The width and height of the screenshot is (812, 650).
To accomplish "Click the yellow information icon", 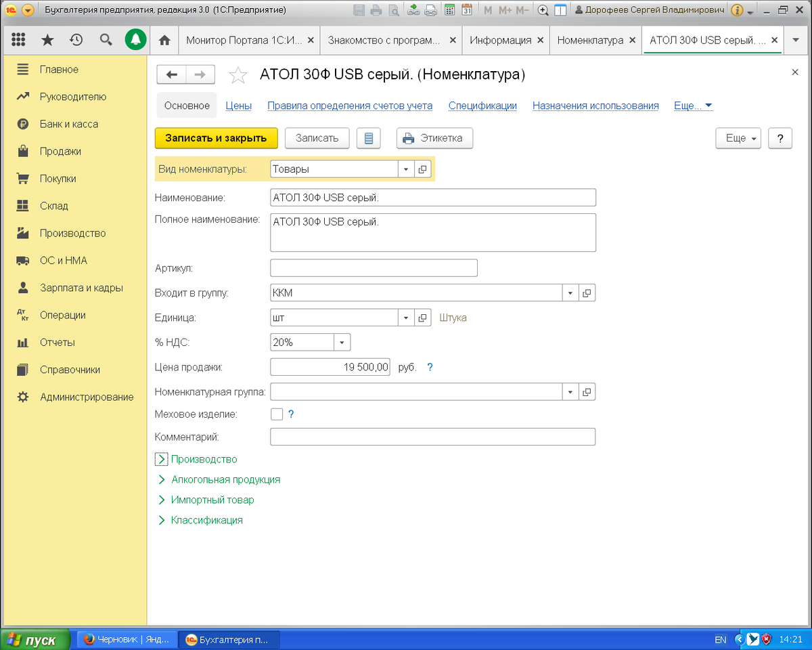I will pos(737,11).
